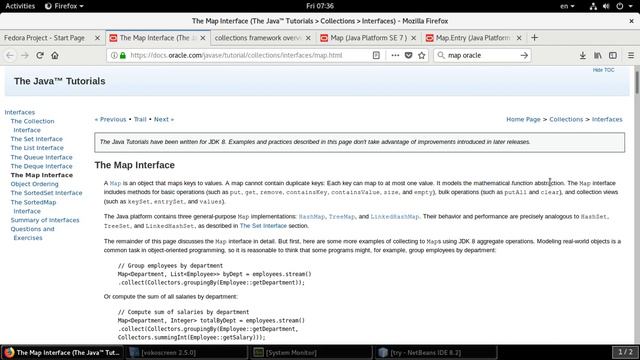Screen dimensions: 640x360
Task: Open the Library icon
Action: 598,55
